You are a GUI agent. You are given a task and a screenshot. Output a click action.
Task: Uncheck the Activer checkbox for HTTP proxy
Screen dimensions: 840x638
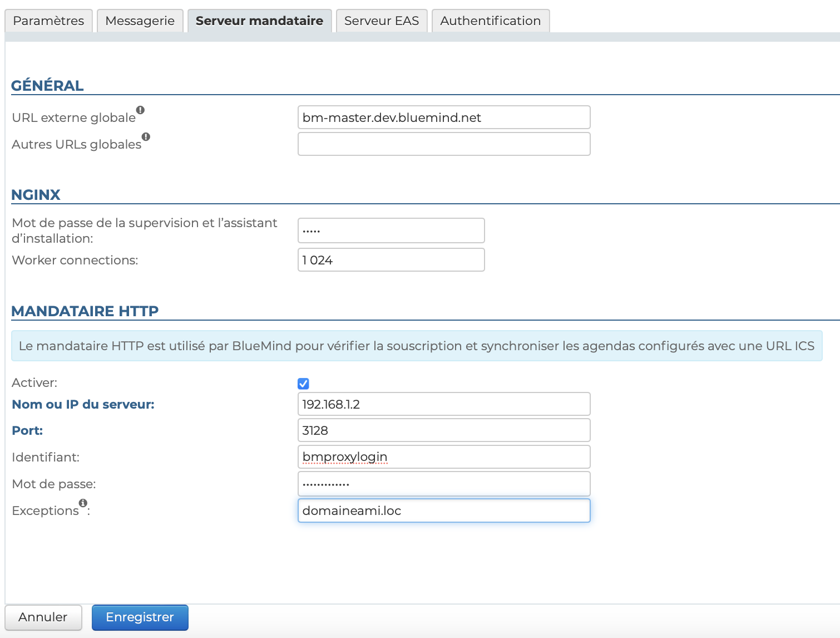tap(303, 384)
